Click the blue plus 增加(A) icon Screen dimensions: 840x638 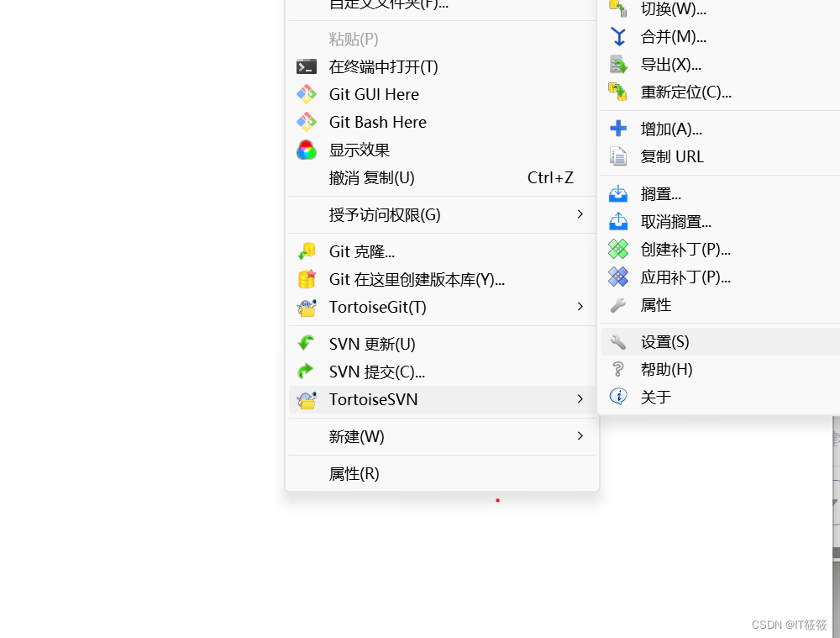[618, 129]
